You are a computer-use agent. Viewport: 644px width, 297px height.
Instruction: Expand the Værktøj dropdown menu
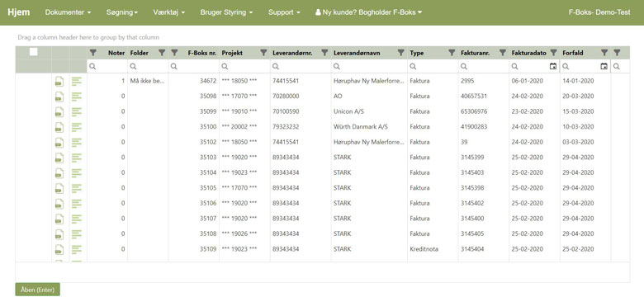tap(168, 12)
